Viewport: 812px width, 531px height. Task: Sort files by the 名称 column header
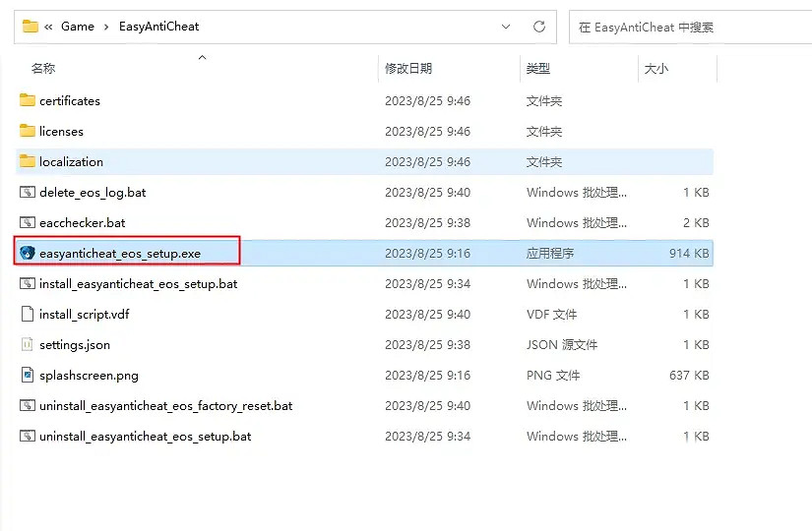(43, 69)
